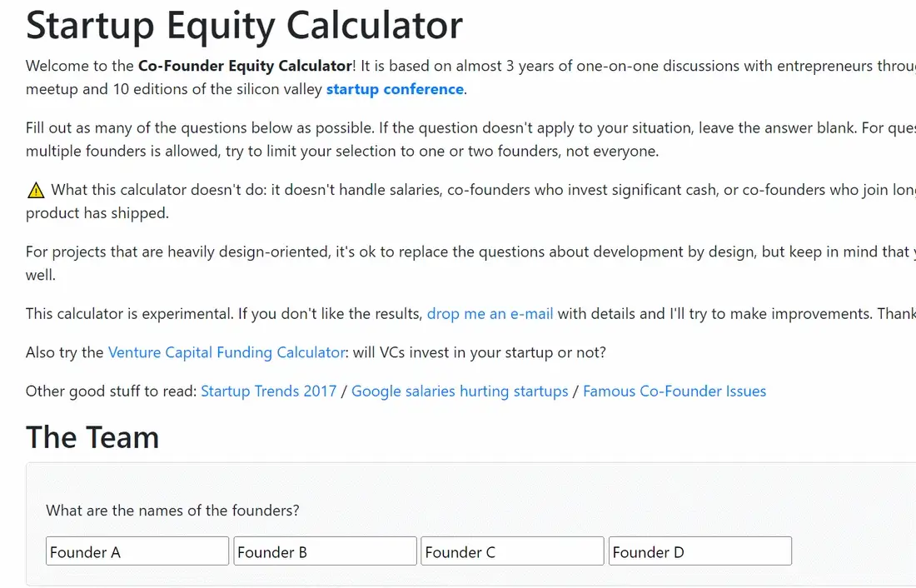Click the Startup Equity Calculator page title
Image resolution: width=916 pixels, height=588 pixels.
point(244,26)
